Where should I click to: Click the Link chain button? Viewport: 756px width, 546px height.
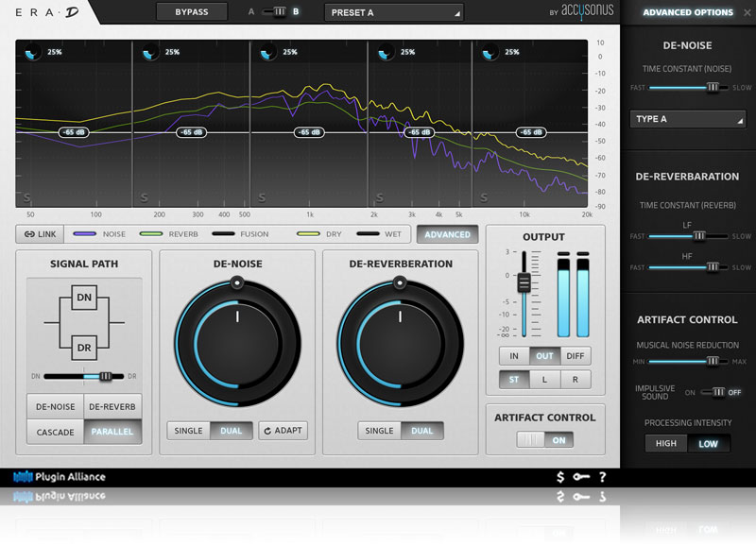click(x=41, y=234)
